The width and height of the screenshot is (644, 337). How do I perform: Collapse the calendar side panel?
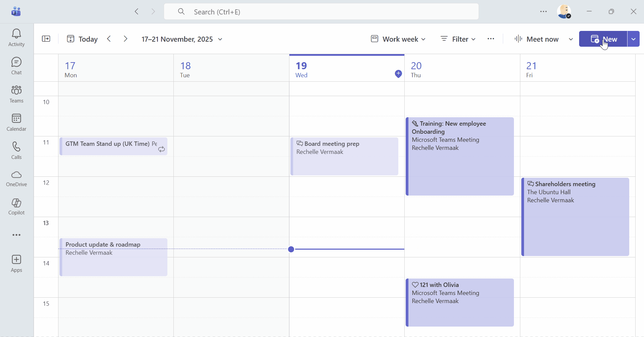(46, 39)
